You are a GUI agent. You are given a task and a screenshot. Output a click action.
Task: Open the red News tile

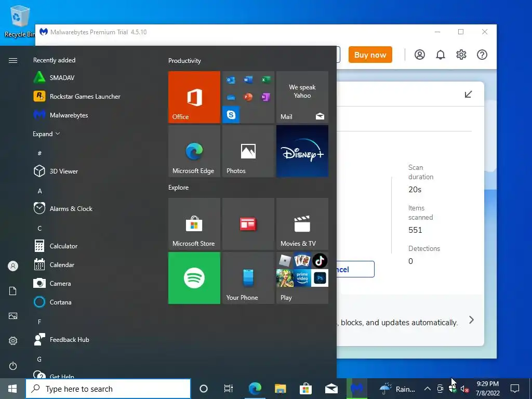pos(248,224)
